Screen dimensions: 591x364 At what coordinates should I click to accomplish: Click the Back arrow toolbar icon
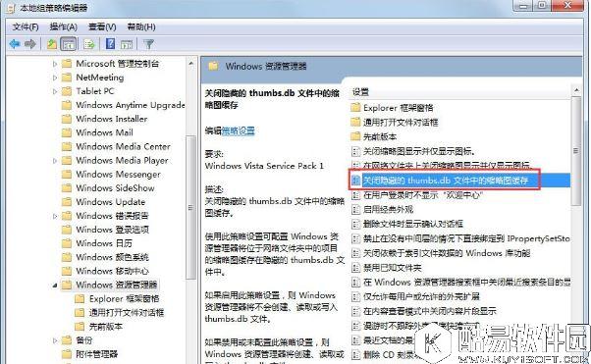(x=15, y=44)
